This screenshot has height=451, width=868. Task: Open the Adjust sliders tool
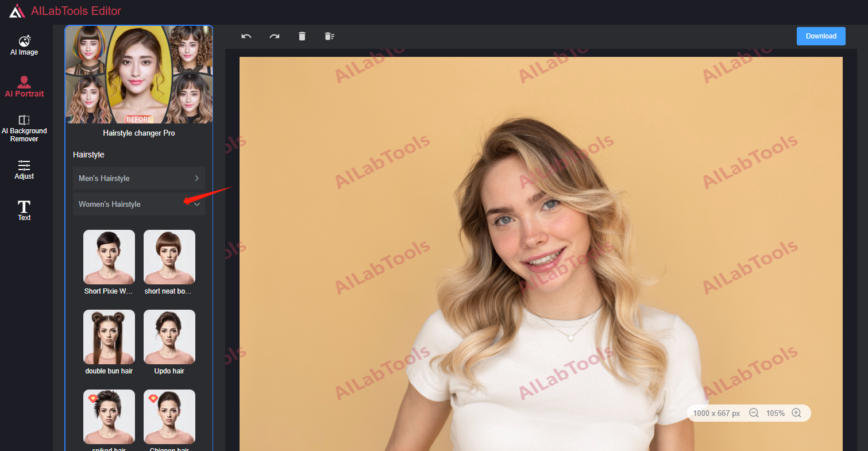tap(24, 169)
